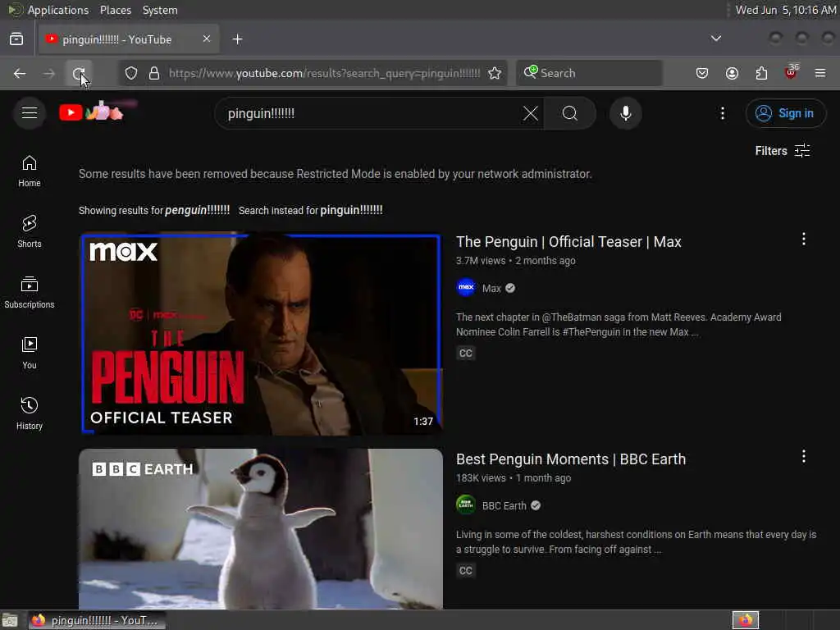Open uBlock extension with badge
The image size is (840, 630).
[791, 72]
